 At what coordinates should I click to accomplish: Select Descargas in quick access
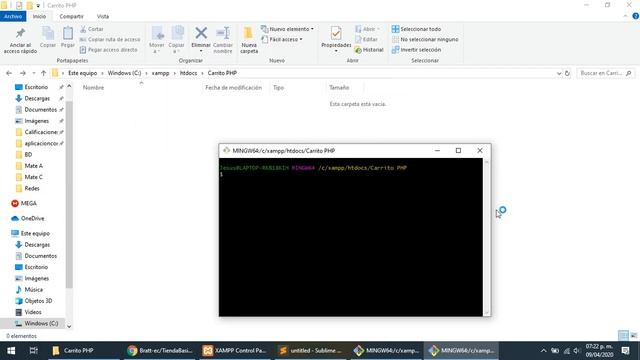pos(37,99)
